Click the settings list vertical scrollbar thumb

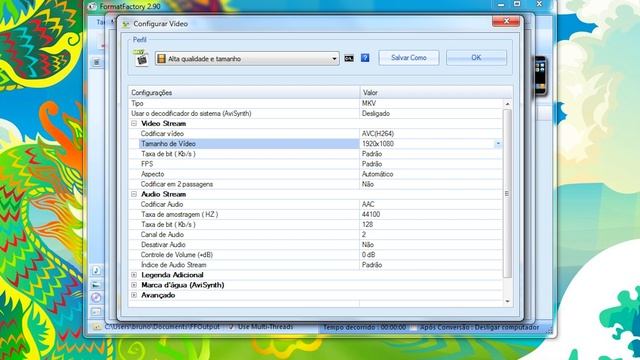coord(507,193)
